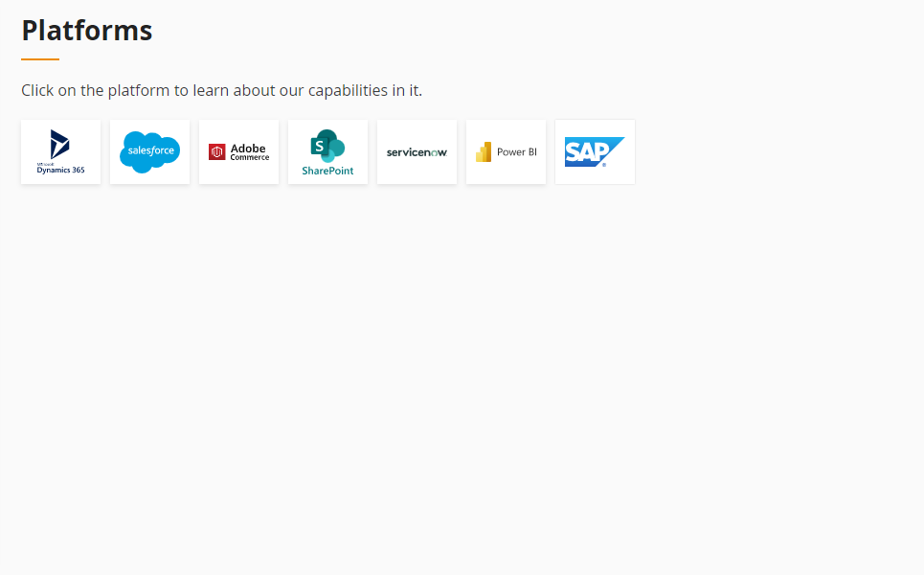Click the teal 'SharePoint' text label

pyautogui.click(x=327, y=171)
